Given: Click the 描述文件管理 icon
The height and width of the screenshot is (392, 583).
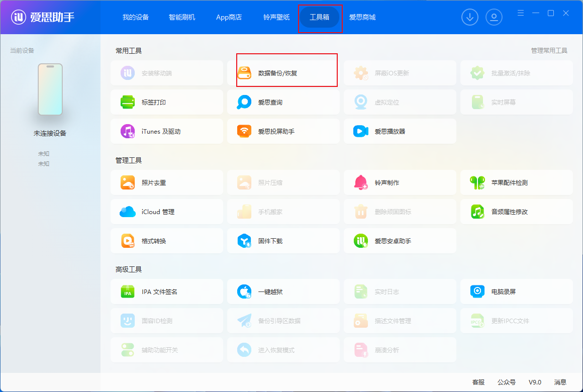Looking at the screenshot, I should [361, 321].
